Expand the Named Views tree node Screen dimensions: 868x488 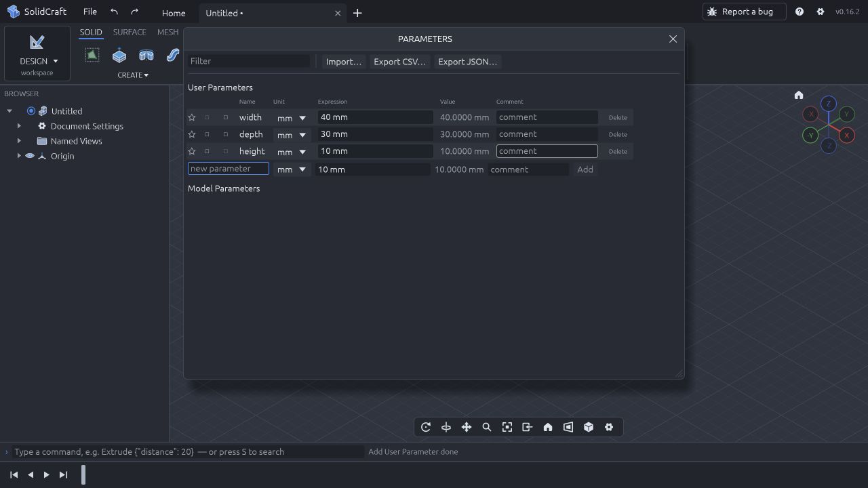(19, 141)
